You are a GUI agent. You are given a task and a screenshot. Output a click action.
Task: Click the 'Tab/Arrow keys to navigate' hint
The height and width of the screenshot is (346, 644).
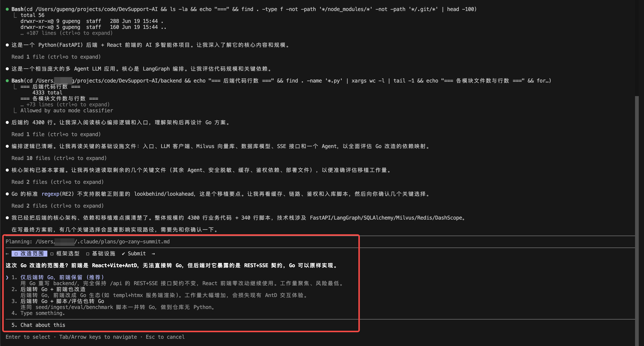click(x=98, y=337)
